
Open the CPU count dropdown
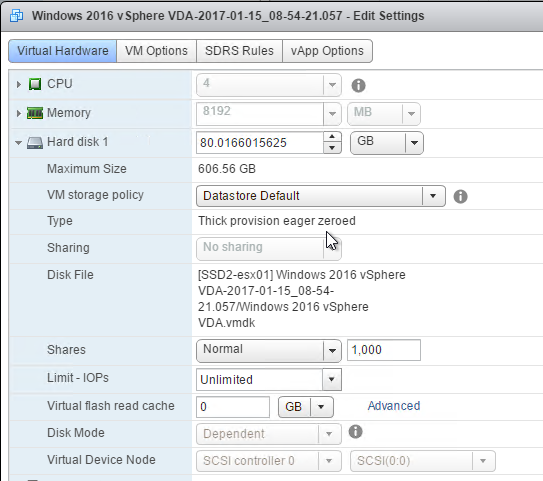[x=332, y=85]
